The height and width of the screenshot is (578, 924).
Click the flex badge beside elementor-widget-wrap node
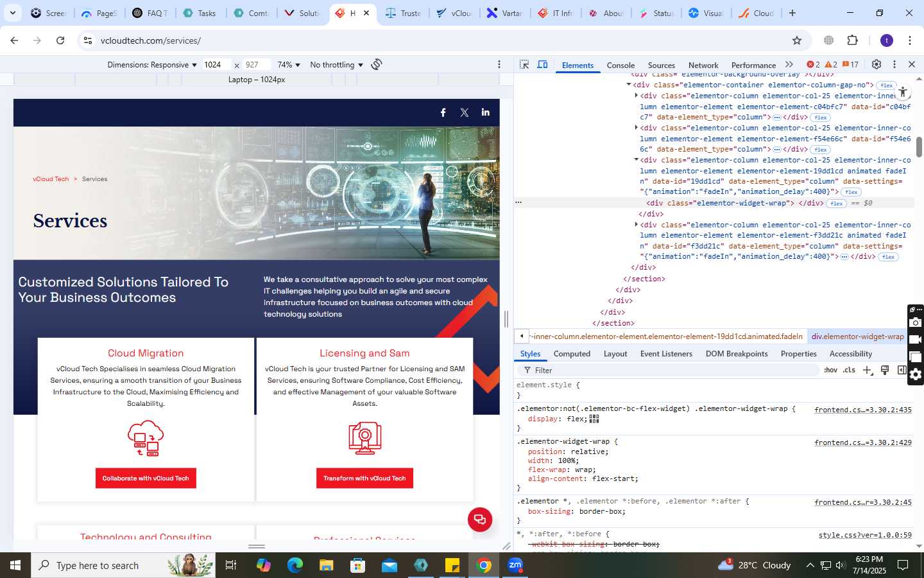pos(836,204)
